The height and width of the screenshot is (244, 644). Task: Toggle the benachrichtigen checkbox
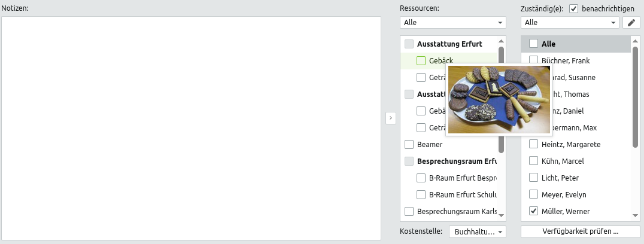[573, 8]
